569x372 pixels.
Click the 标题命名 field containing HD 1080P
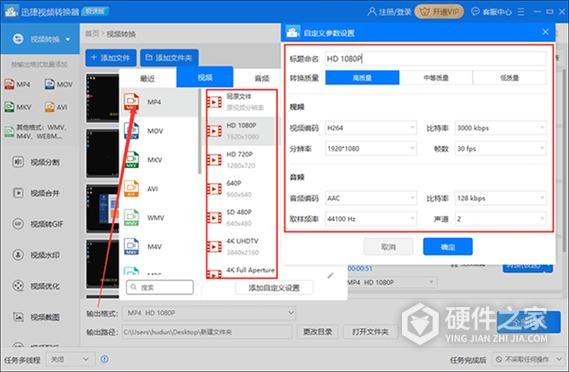coord(435,58)
